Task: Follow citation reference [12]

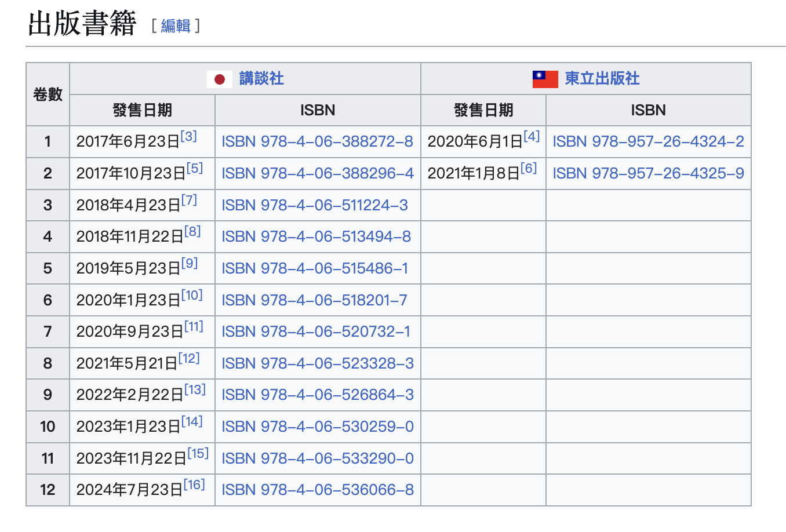Action: click(189, 359)
